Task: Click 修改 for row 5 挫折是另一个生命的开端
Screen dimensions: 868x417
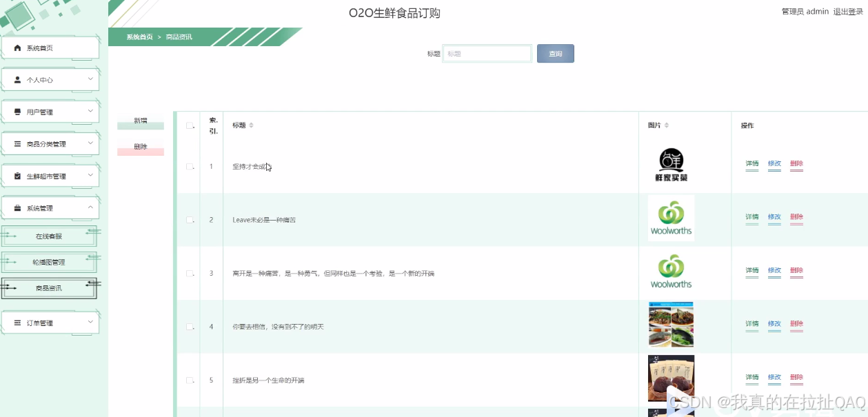Action: pos(774,378)
